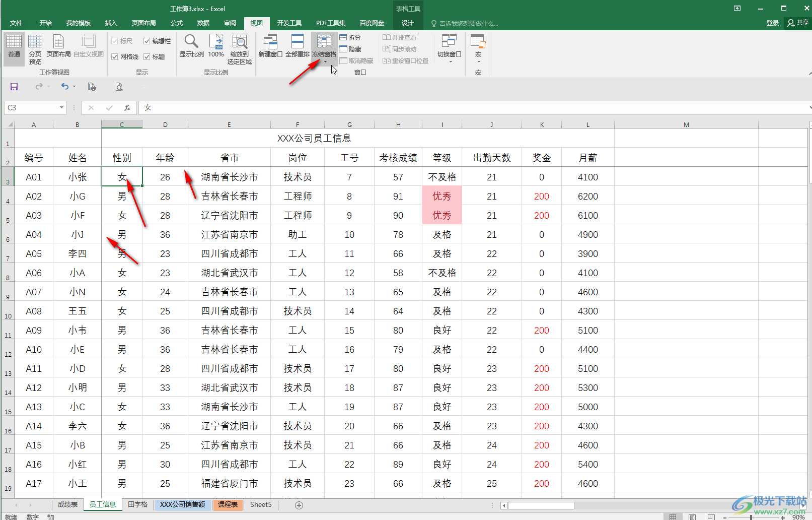Click the Share (共享) button
The height and width of the screenshot is (520, 812).
click(x=798, y=23)
